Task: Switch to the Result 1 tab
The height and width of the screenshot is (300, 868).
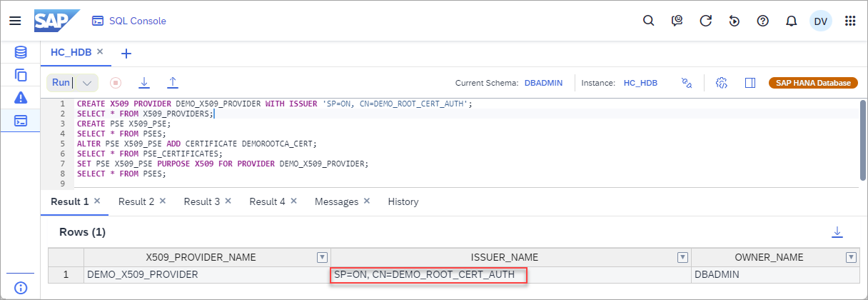Action: pyautogui.click(x=69, y=201)
